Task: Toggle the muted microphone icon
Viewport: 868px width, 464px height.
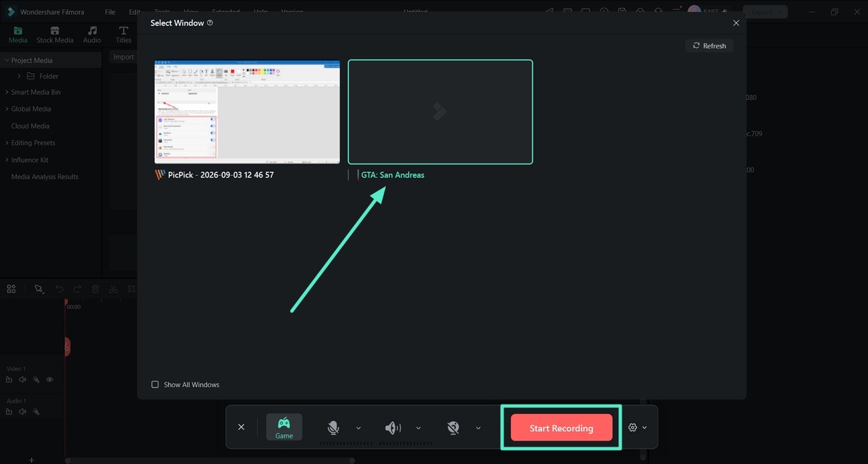Action: coord(333,428)
